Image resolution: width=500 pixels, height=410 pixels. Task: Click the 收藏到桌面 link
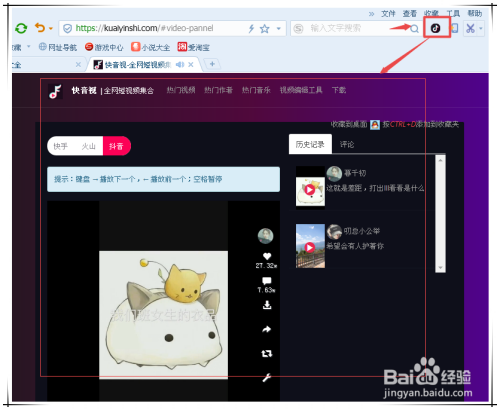point(349,125)
